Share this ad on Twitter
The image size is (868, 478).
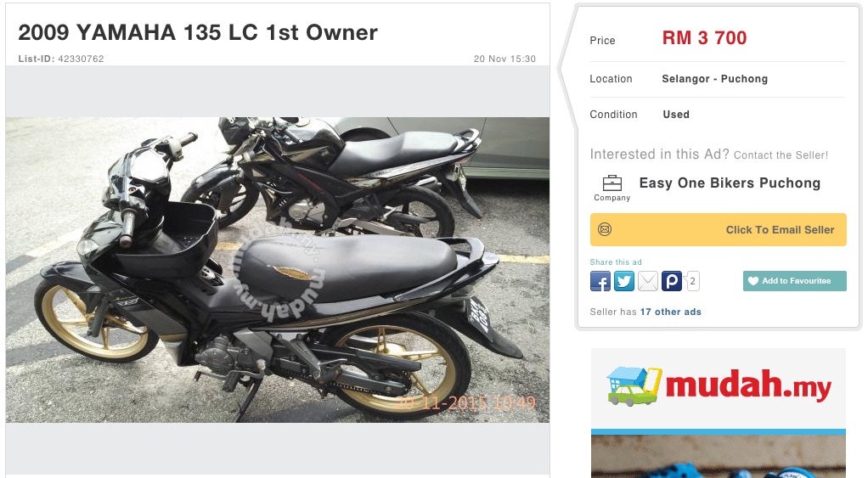pos(624,281)
